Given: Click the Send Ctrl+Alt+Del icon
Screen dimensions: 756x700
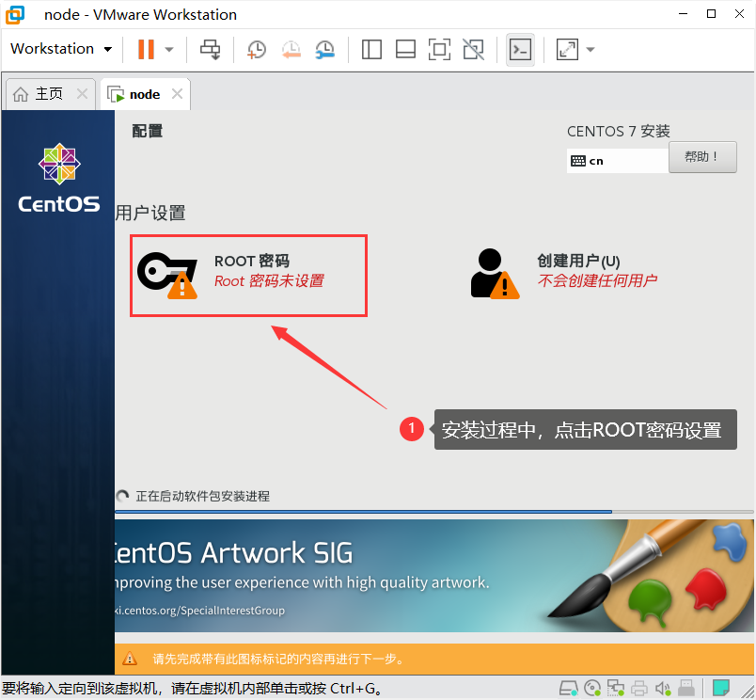Looking at the screenshot, I should (x=210, y=49).
